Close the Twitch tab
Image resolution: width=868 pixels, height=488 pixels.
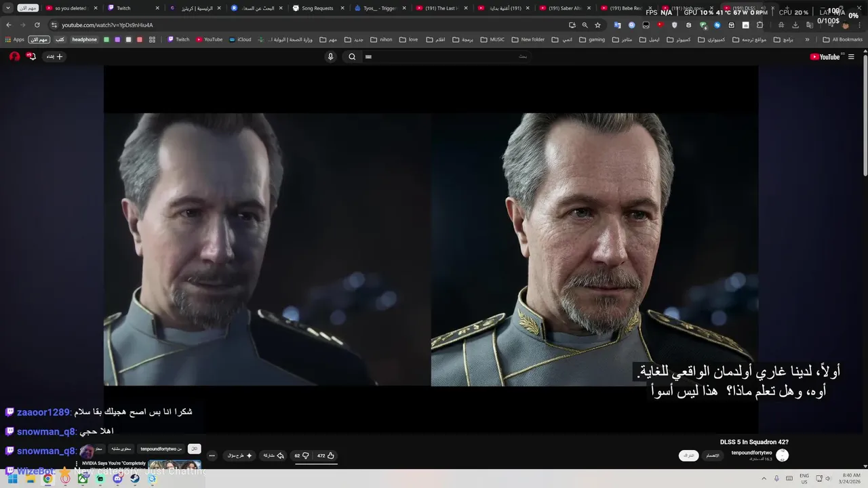tap(157, 8)
